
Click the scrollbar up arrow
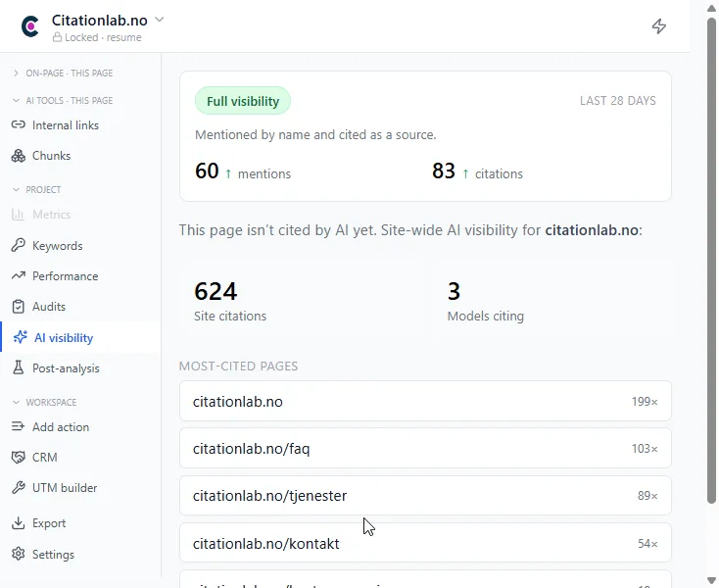coord(711,8)
